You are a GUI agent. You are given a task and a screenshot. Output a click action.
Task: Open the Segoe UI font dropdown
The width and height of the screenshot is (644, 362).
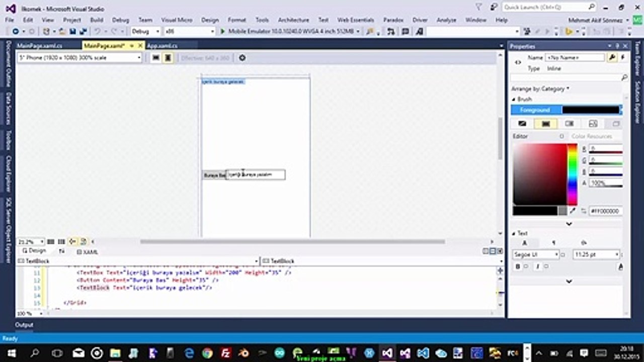click(x=536, y=255)
